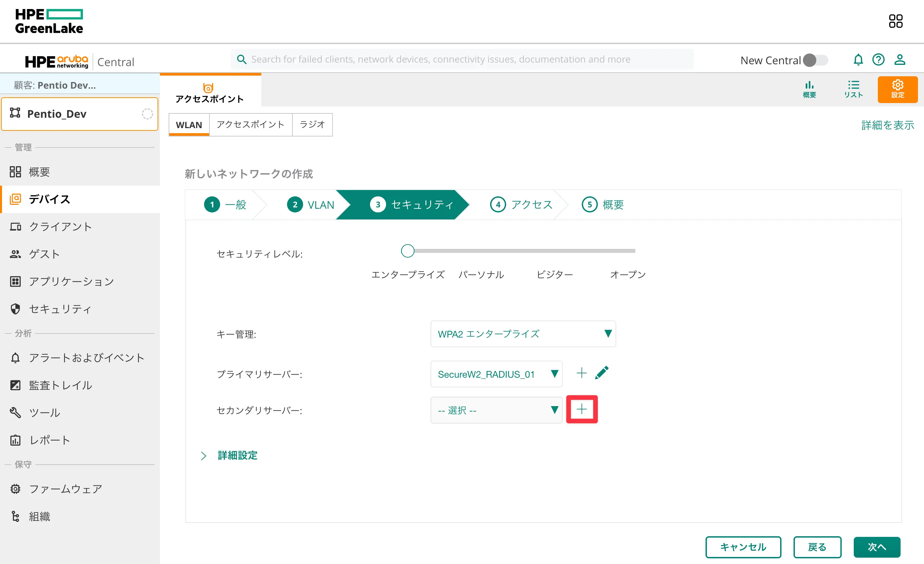Add a new secondary server with plus
924x564 pixels.
pos(582,409)
